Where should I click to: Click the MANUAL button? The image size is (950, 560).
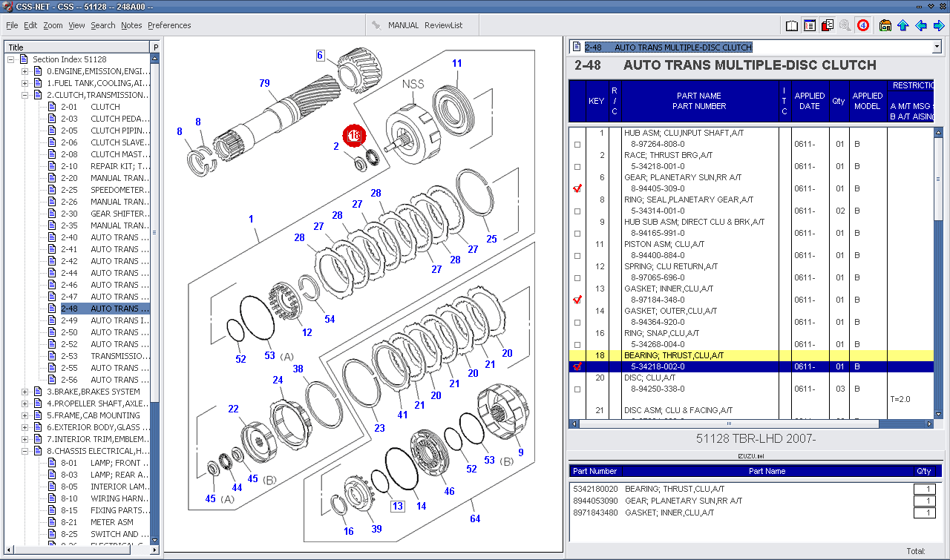tap(403, 25)
